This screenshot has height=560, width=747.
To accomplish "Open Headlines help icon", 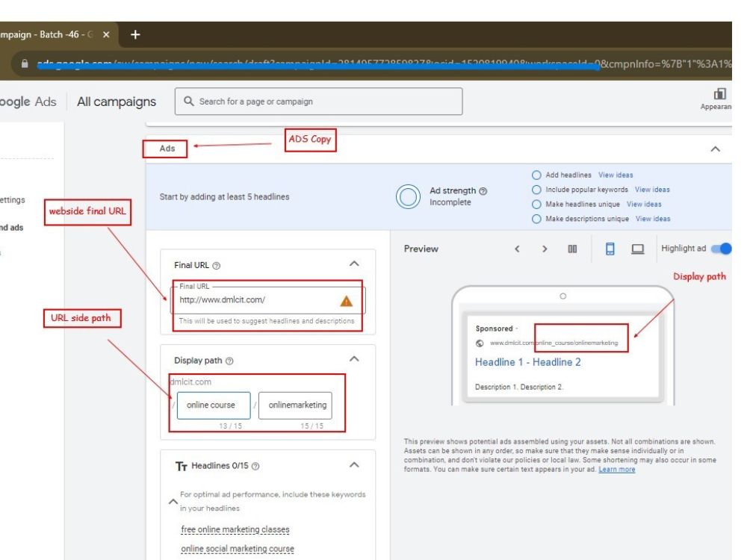I will 255,466.
